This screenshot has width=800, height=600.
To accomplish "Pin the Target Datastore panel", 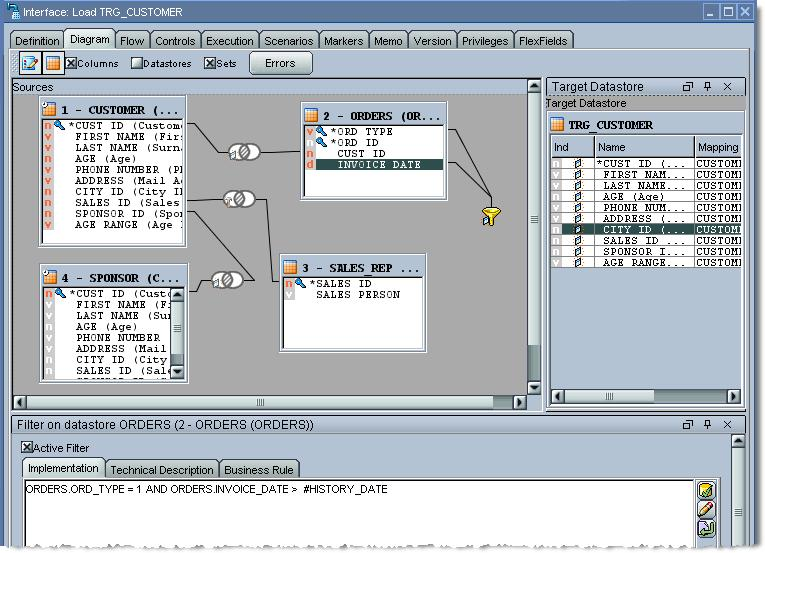I will pos(708,87).
